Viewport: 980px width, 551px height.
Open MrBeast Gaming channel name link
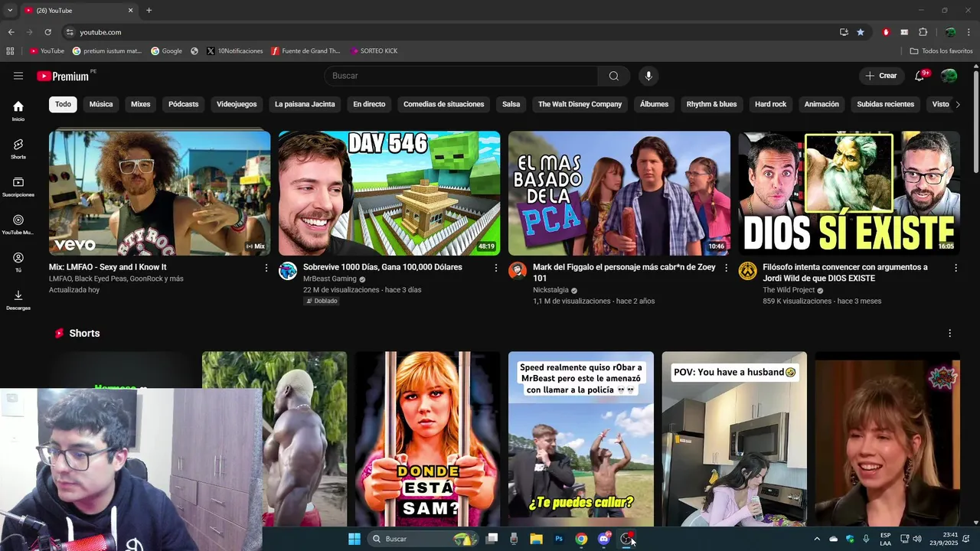330,279
